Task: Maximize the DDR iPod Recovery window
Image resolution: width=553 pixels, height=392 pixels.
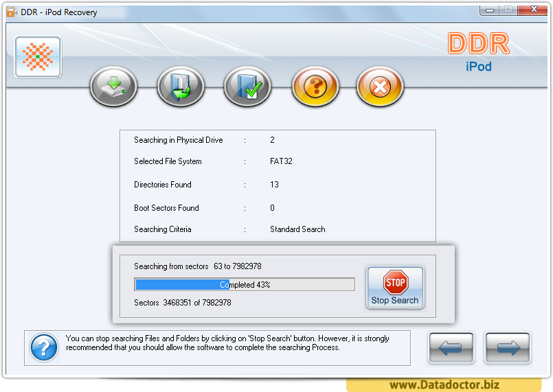Action: click(x=508, y=10)
